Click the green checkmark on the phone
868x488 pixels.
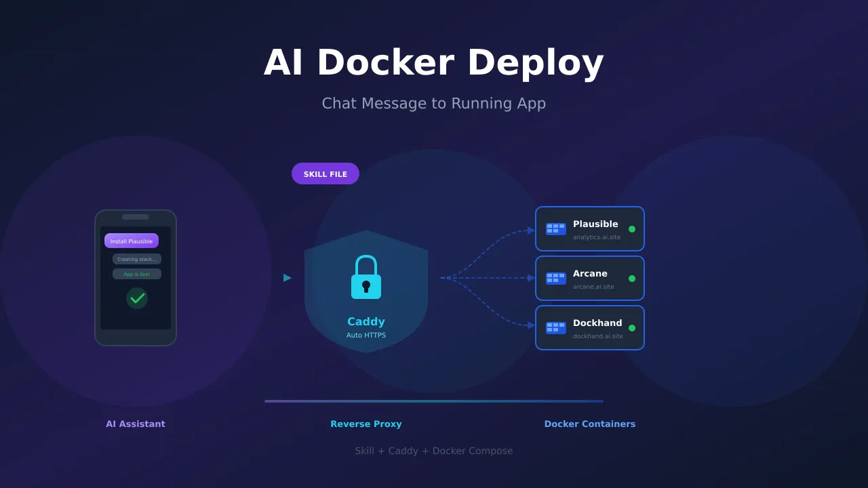click(x=137, y=298)
